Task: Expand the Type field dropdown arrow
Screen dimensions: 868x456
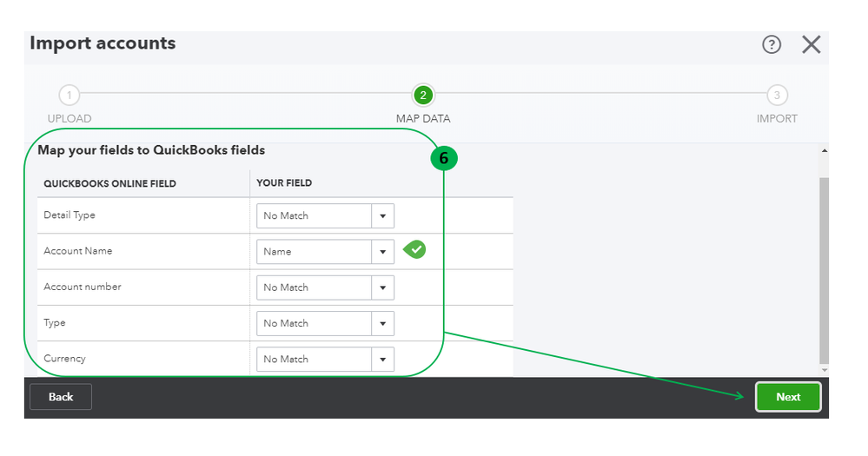Action: point(382,324)
